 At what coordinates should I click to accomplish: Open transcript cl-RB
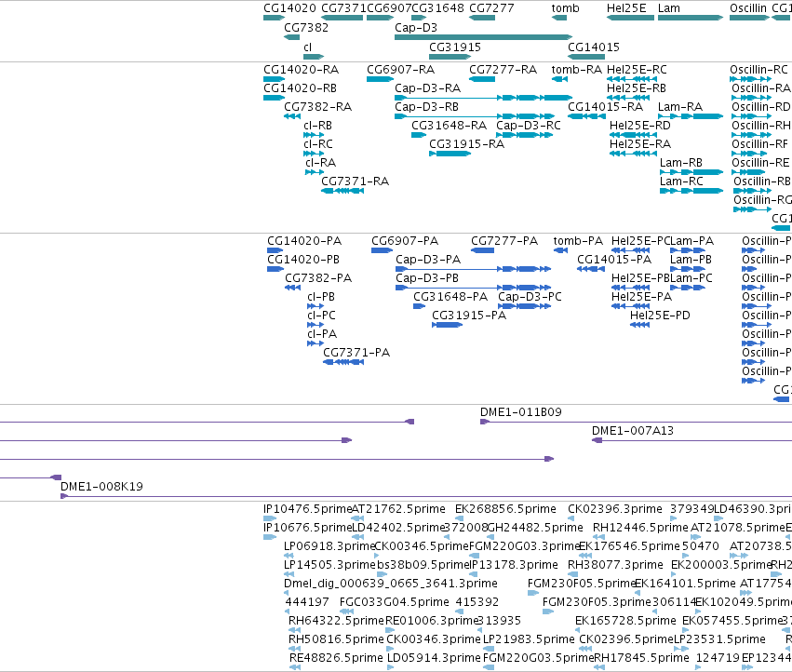coord(314,135)
